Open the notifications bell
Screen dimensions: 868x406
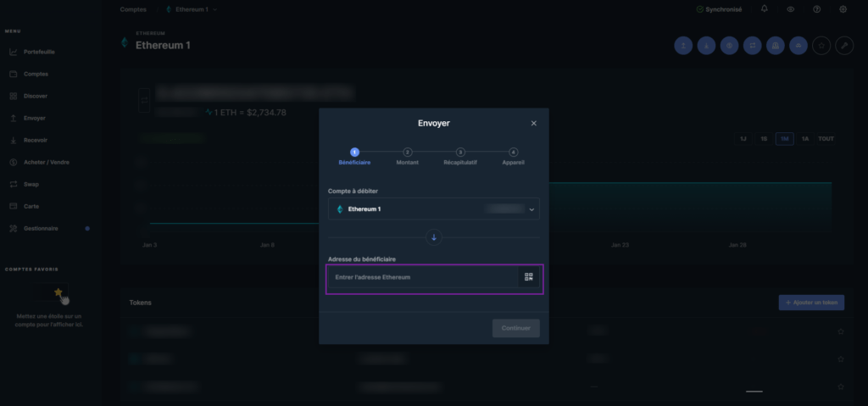click(765, 8)
